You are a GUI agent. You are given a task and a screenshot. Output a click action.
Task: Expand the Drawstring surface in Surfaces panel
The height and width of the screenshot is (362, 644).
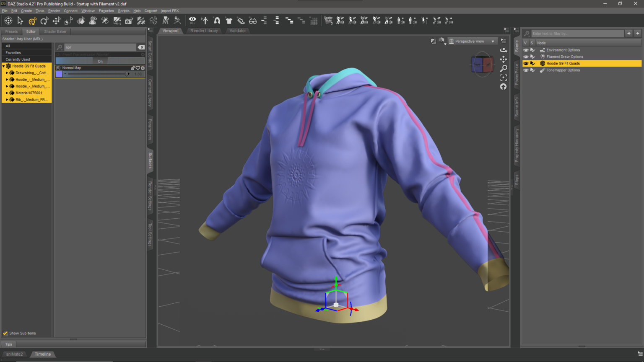pyautogui.click(x=7, y=72)
